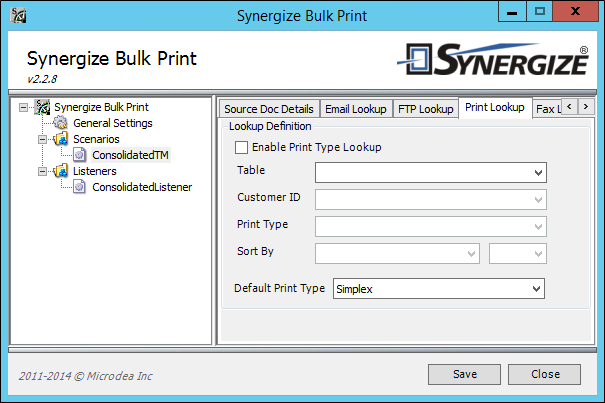Click the Synergize logo in header
The image size is (605, 403).
pyautogui.click(x=493, y=59)
